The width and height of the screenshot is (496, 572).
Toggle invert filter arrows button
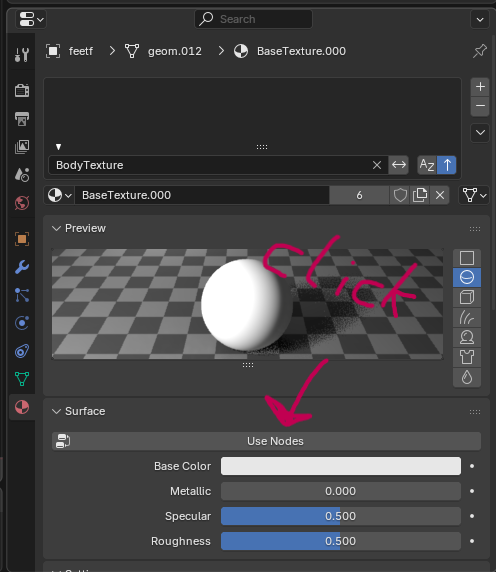point(398,165)
